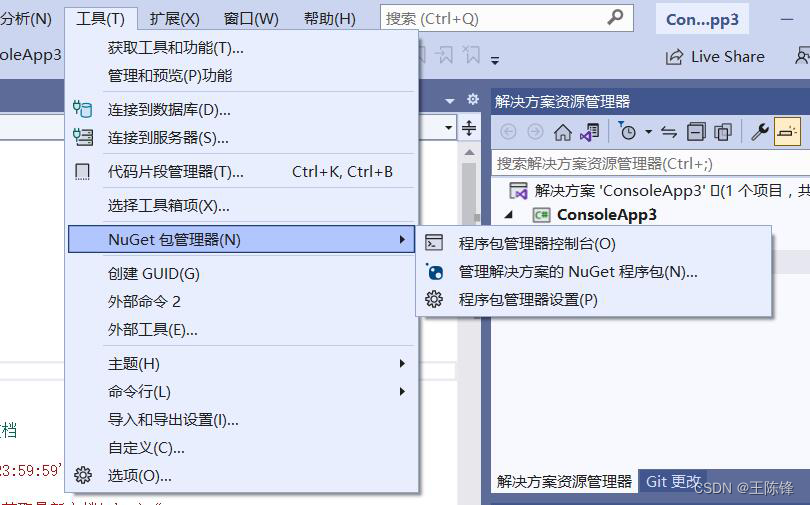
Task: Open the pending changes filter clock icon
Action: point(627,132)
